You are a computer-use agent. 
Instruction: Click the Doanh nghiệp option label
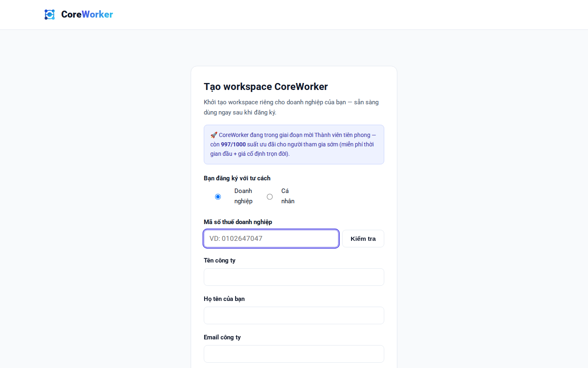pyautogui.click(x=243, y=196)
